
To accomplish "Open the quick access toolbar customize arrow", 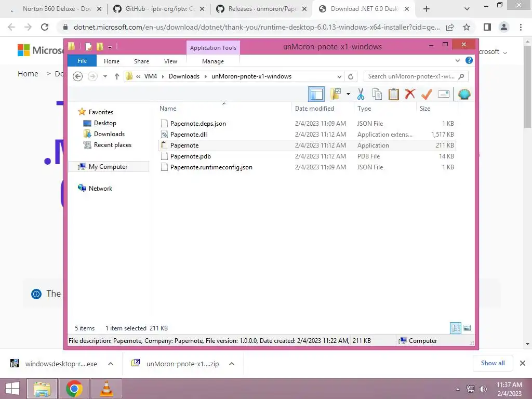I will (110, 47).
